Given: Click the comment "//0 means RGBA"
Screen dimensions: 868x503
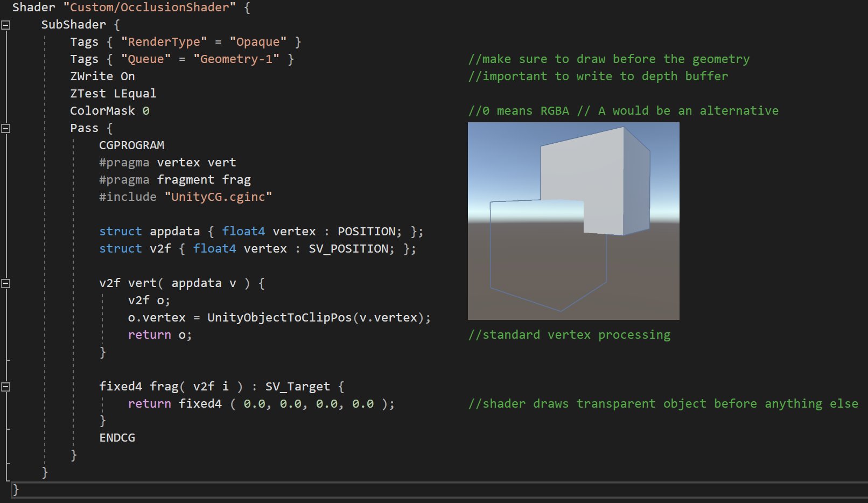Looking at the screenshot, I should pos(519,111).
